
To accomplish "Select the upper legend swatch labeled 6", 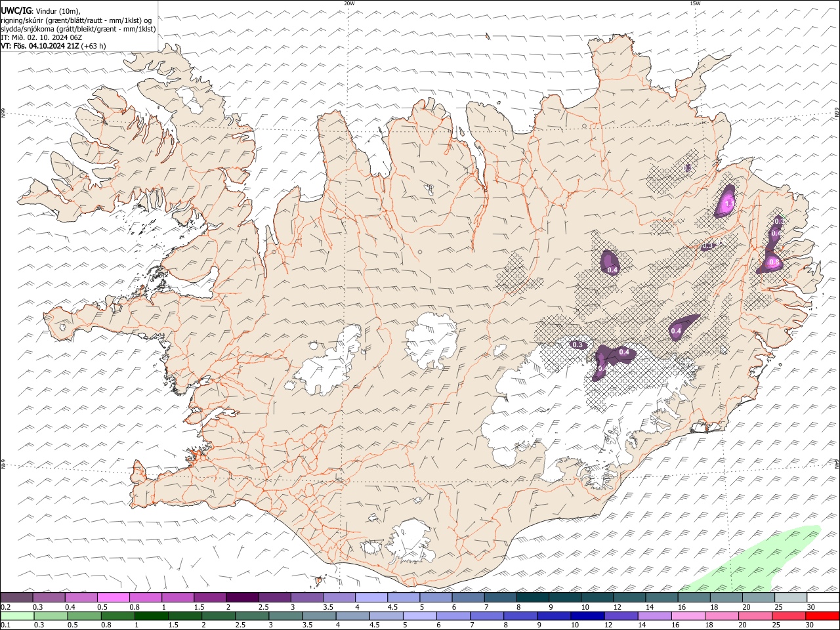I will [x=468, y=597].
